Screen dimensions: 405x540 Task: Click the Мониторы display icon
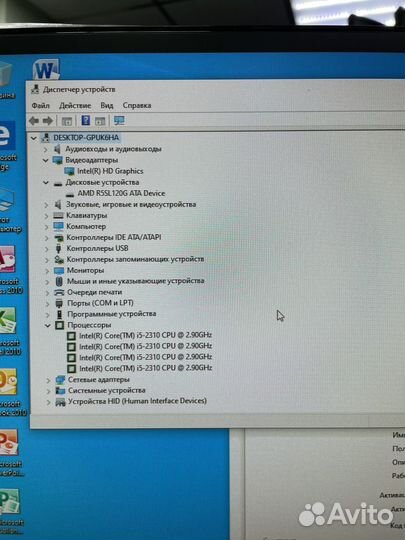(59, 271)
